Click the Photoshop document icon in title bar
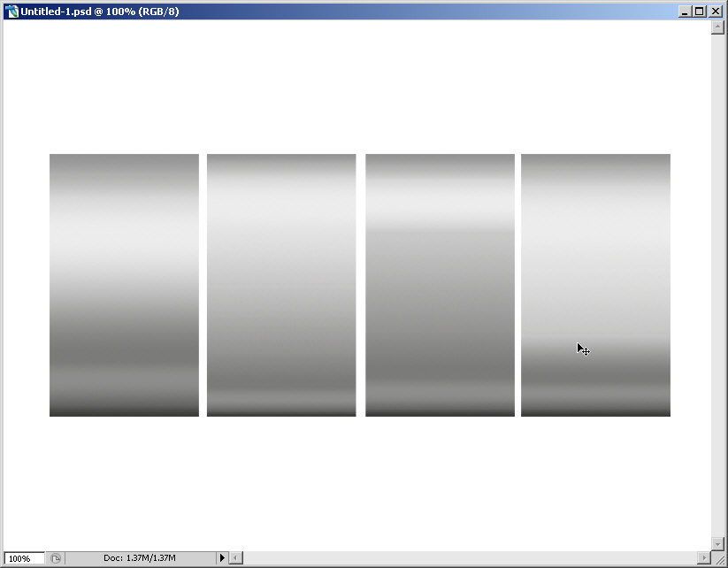 (11, 12)
